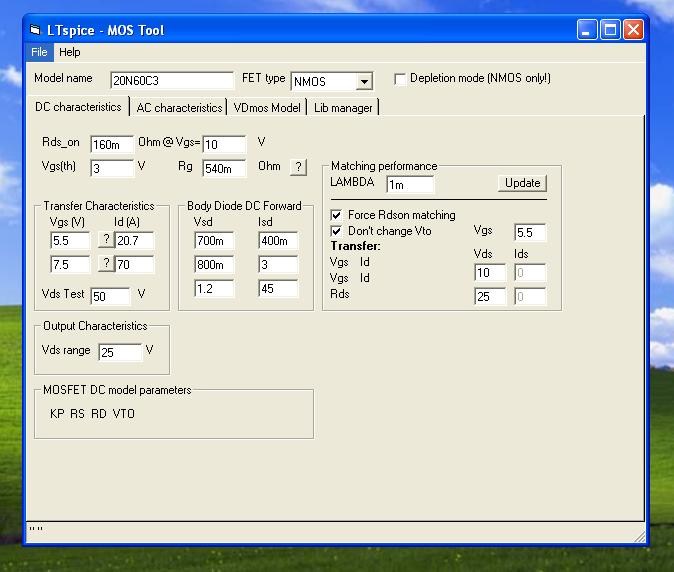Click the Id field showing 70
This screenshot has height=572, width=674.
pyautogui.click(x=134, y=264)
